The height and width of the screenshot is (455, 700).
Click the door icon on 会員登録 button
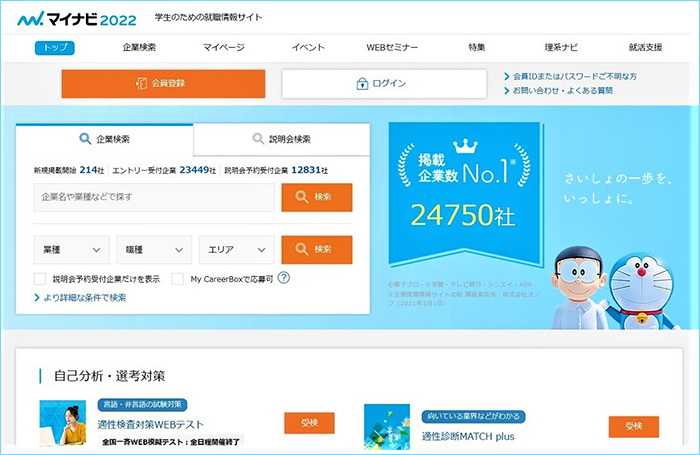point(142,83)
